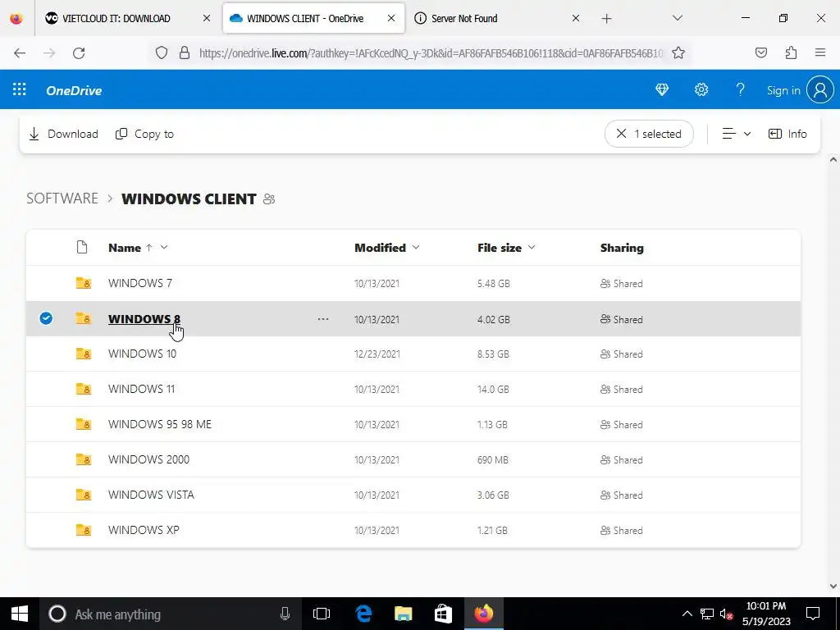Open the File size column dropdown
This screenshot has height=630, width=840.
pyautogui.click(x=532, y=247)
